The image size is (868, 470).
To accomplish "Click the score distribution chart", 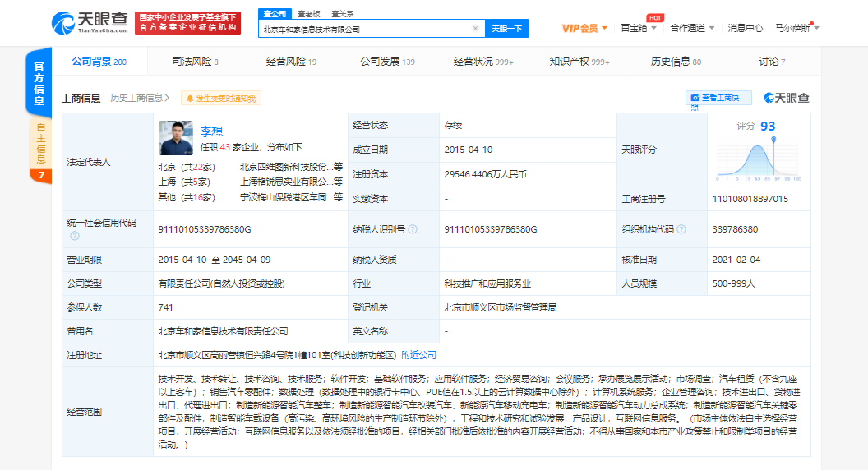I will (759, 160).
